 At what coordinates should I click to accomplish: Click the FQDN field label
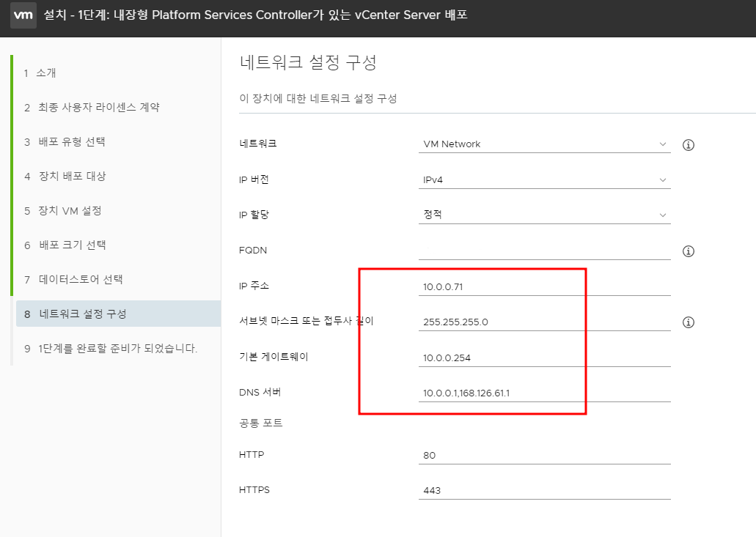[x=253, y=251]
